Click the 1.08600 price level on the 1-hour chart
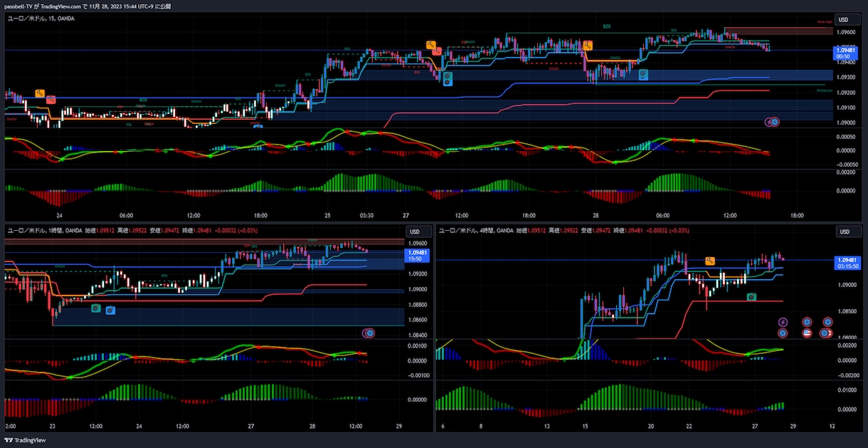868x448 pixels. (416, 321)
